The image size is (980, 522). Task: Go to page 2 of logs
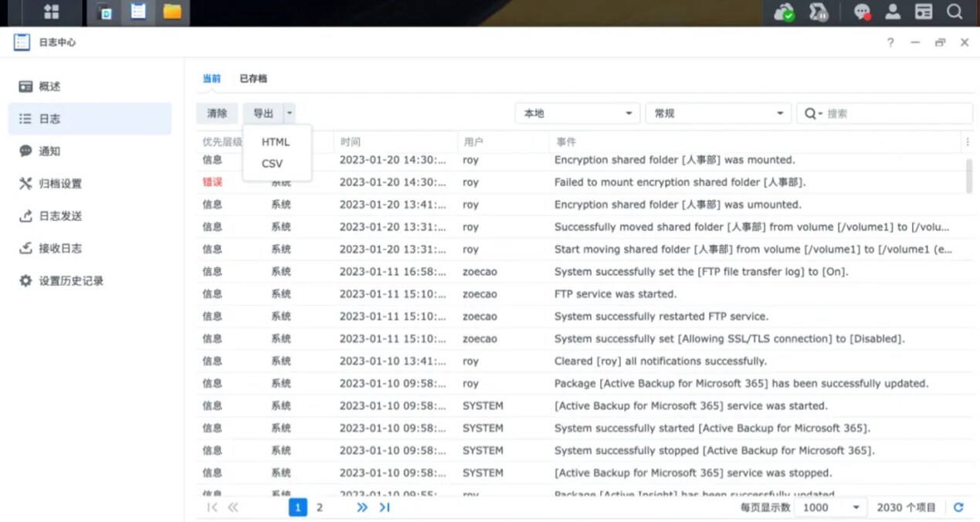coord(320,507)
